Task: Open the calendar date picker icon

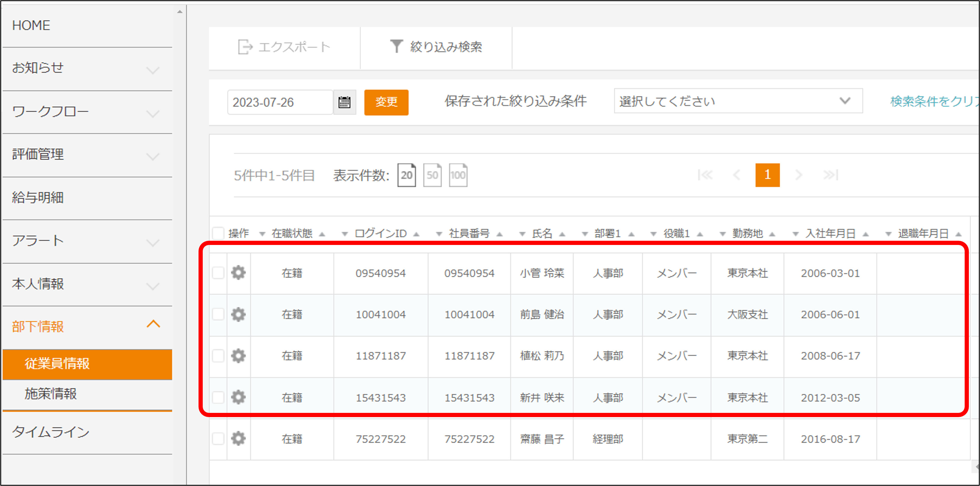Action: (344, 102)
